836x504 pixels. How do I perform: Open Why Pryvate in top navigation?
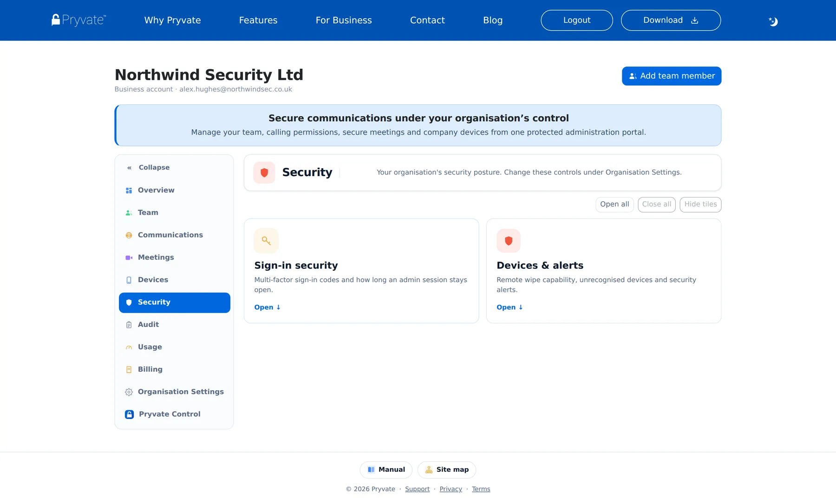tap(172, 20)
